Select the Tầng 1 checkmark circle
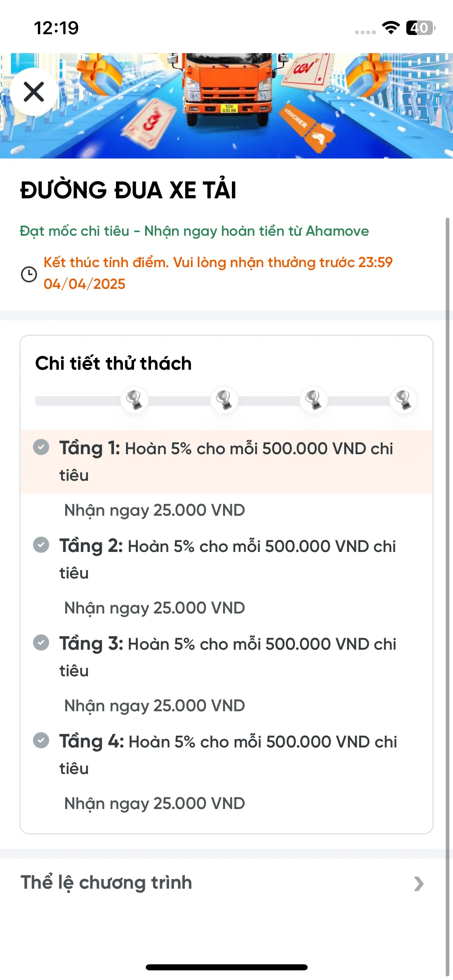The image size is (453, 980). click(x=41, y=447)
